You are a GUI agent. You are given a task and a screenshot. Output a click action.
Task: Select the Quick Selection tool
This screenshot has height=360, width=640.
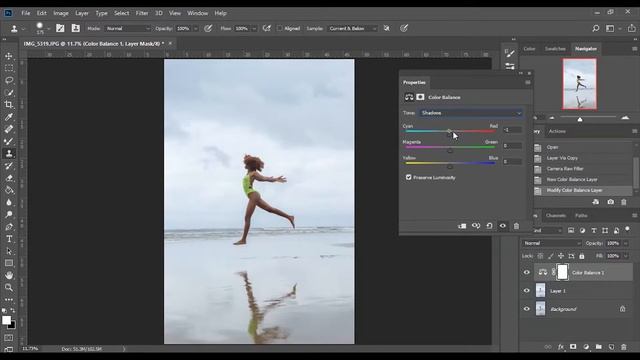(x=9, y=93)
